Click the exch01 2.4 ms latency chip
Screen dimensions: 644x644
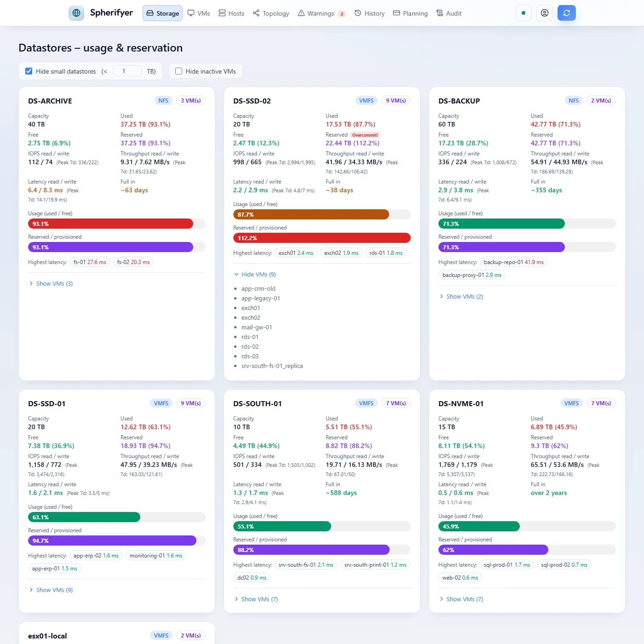pyautogui.click(x=296, y=253)
